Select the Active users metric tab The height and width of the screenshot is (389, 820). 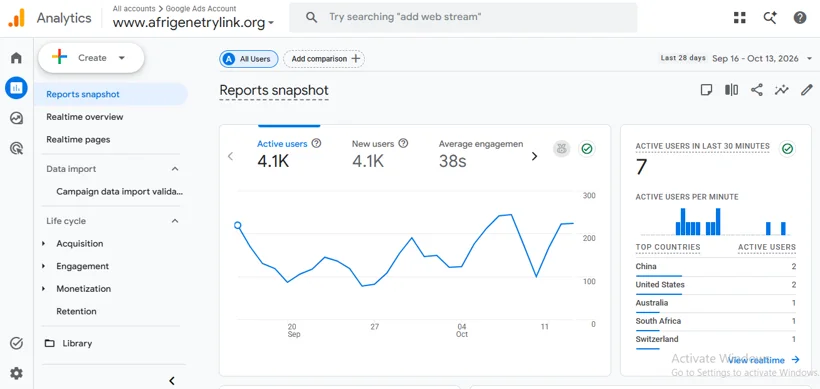289,153
